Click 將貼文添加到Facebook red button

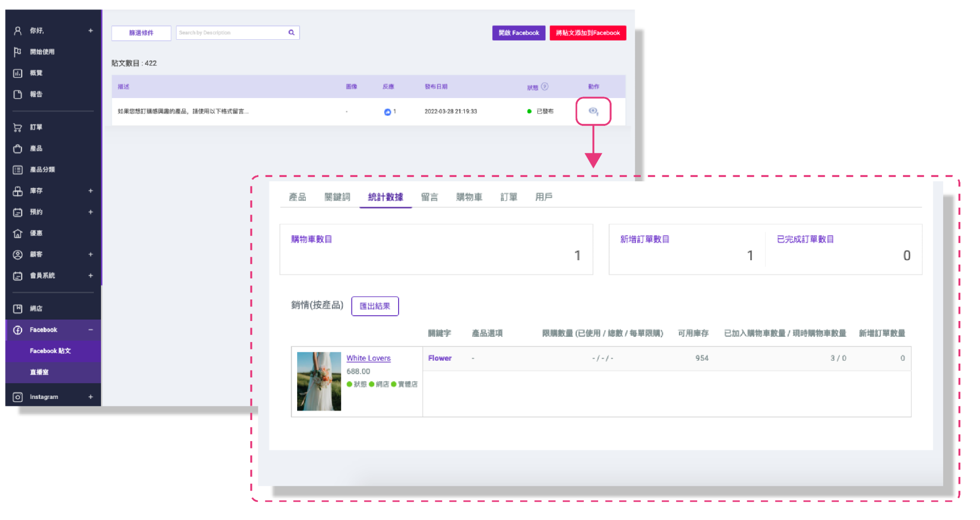coord(588,33)
